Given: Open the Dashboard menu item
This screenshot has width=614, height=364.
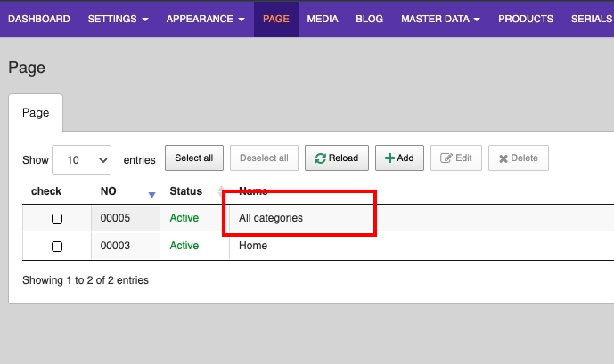Looking at the screenshot, I should coord(39,19).
